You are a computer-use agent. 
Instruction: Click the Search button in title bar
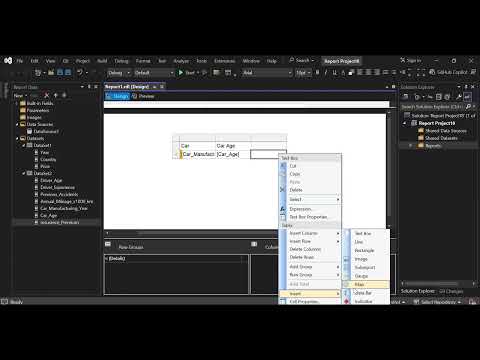(x=301, y=60)
